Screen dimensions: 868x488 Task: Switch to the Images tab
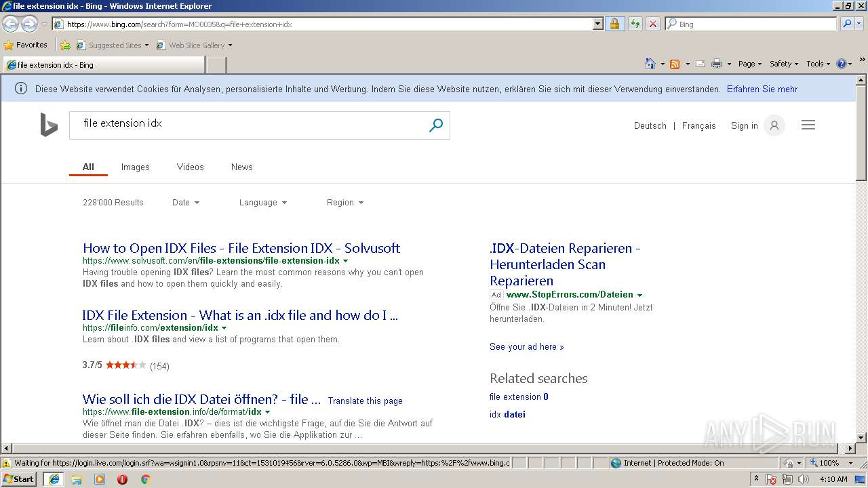tap(135, 167)
